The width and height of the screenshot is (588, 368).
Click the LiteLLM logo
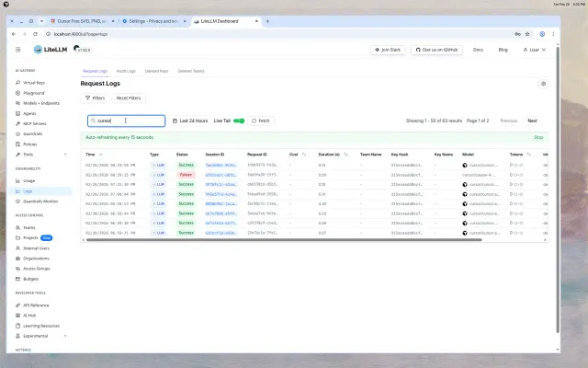51,50
